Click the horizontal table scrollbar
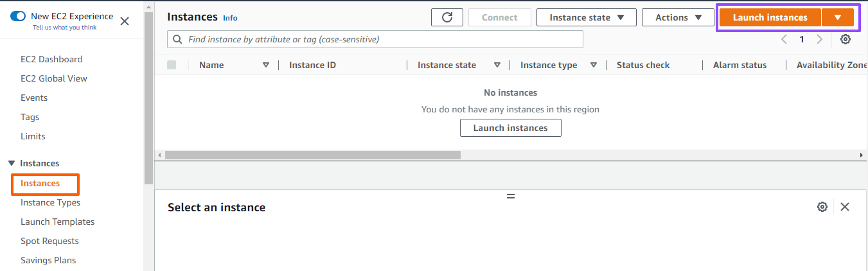This screenshot has height=271, width=868. pos(313,155)
